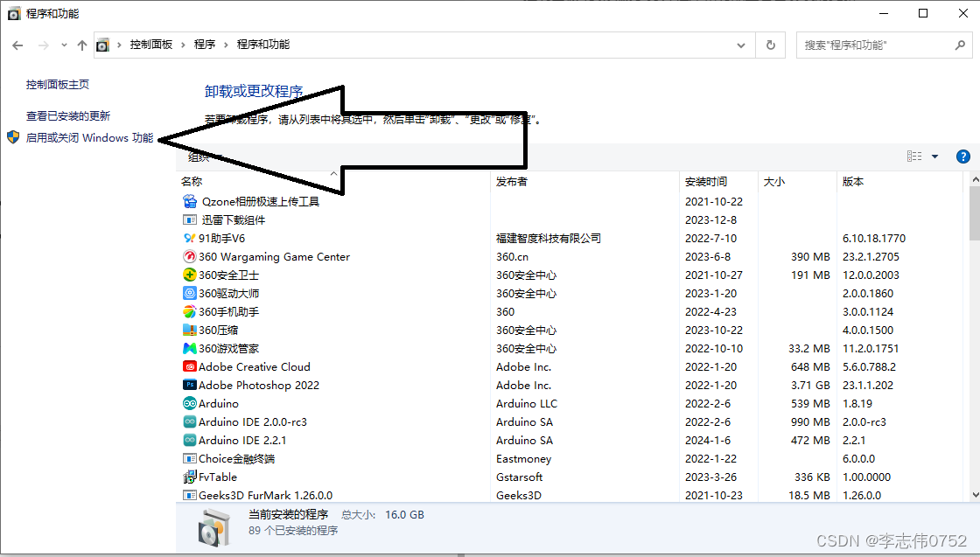
Task: Select 迅雷下载组件 program icon
Action: click(189, 219)
